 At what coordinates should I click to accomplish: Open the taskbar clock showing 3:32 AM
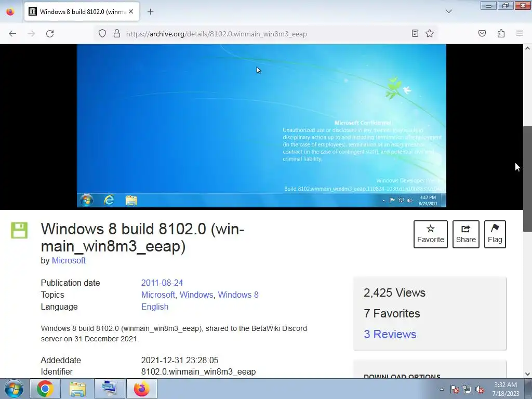click(x=506, y=389)
